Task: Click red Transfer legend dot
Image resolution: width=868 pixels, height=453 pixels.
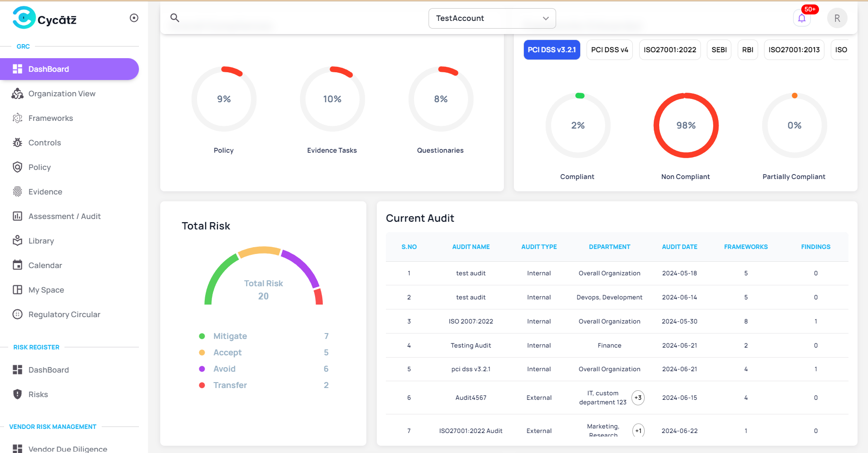Action: pos(202,385)
